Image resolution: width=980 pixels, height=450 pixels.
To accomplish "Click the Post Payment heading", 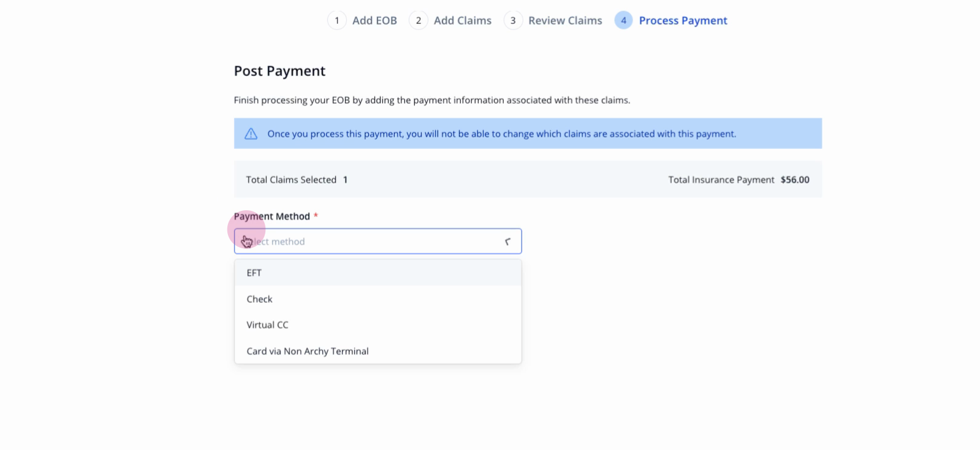I will tap(279, 71).
